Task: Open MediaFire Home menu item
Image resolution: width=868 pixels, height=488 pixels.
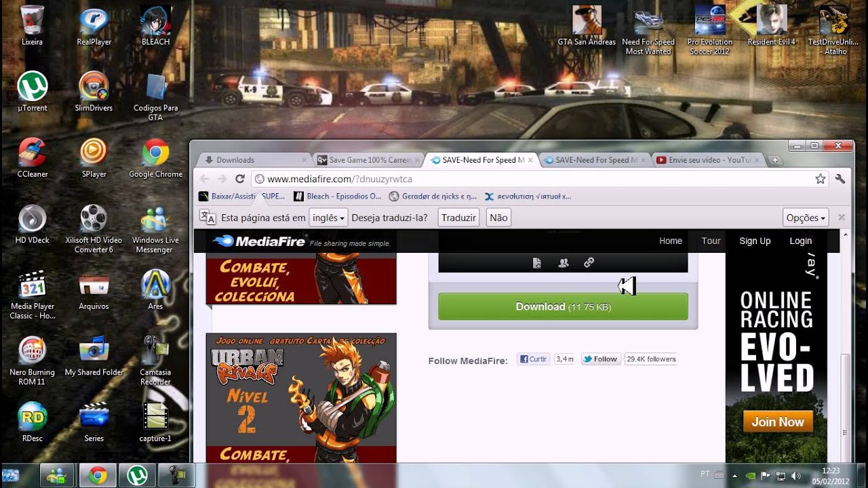Action: tap(671, 241)
